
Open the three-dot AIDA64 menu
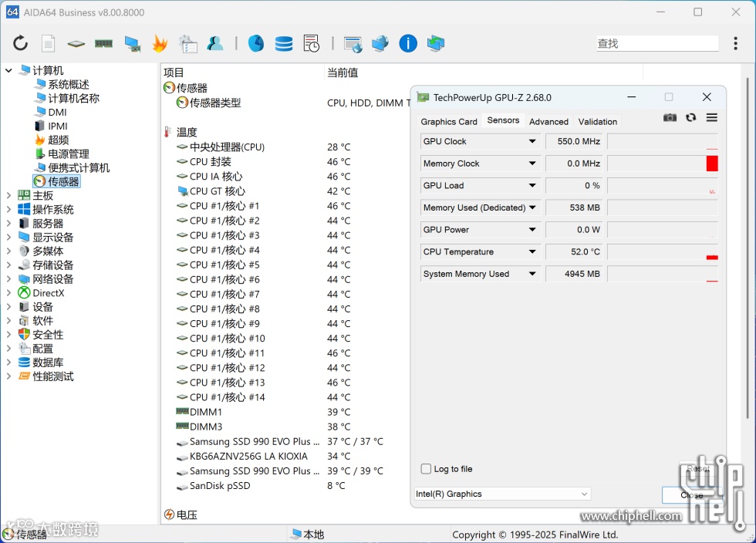pos(735,43)
